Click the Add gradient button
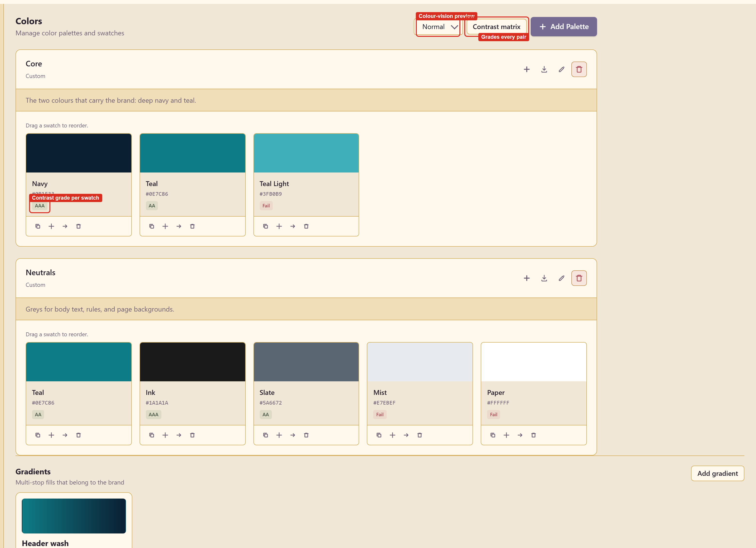 tap(717, 473)
